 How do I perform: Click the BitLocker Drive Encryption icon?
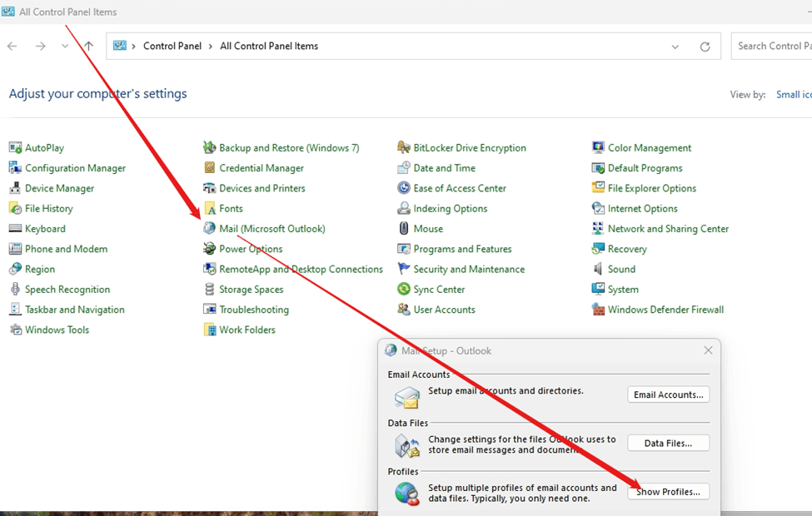(x=404, y=148)
